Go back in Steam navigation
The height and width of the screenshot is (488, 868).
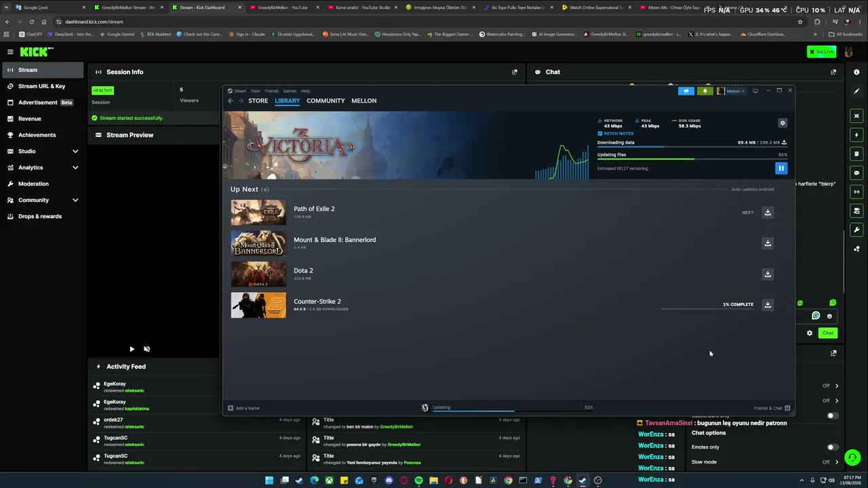click(231, 101)
